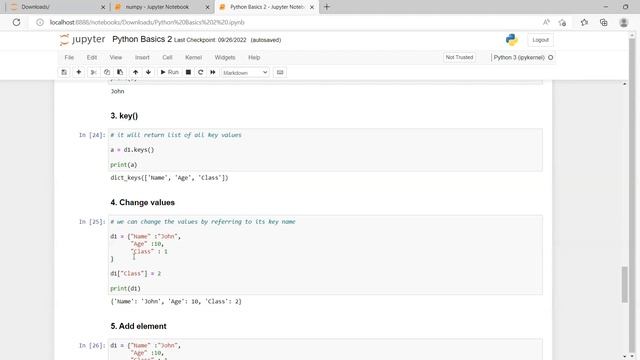The height and width of the screenshot is (360, 640).
Task: Open the View menu
Action: (116, 58)
